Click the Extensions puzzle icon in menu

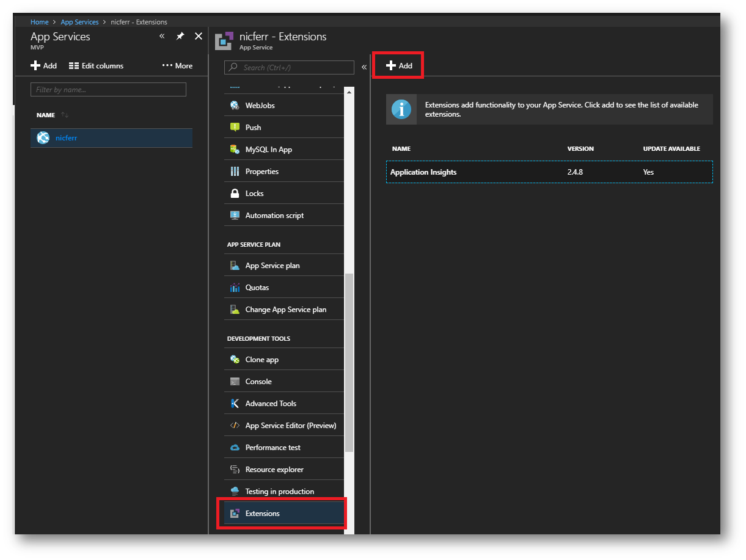[235, 514]
